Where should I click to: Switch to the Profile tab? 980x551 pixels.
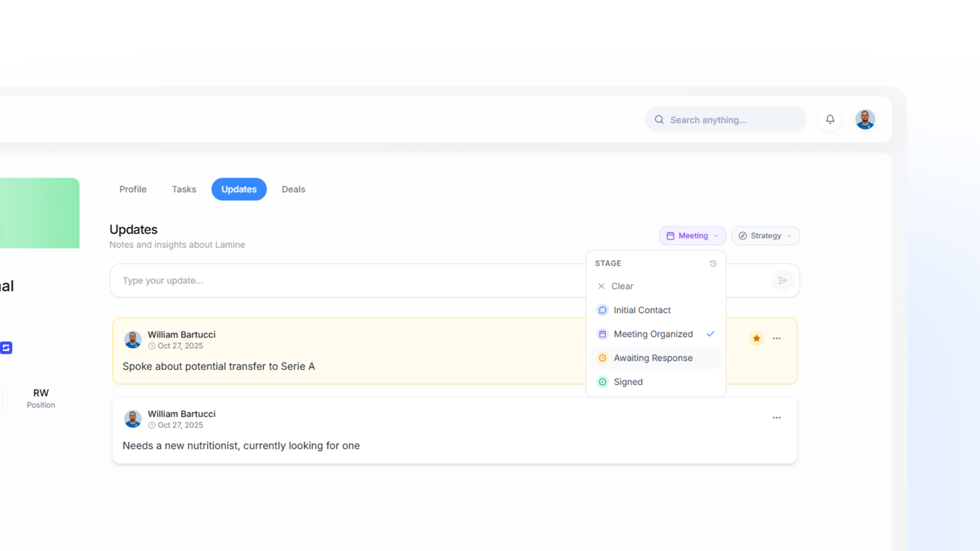pyautogui.click(x=133, y=189)
